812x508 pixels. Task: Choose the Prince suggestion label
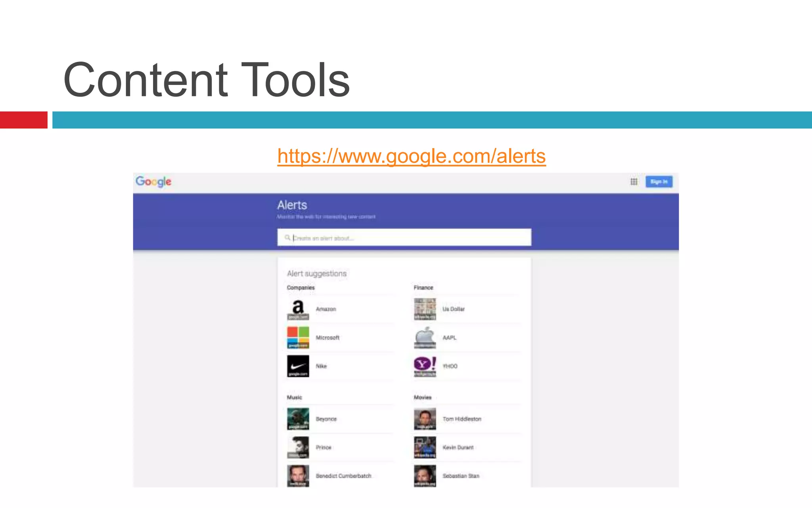(324, 448)
